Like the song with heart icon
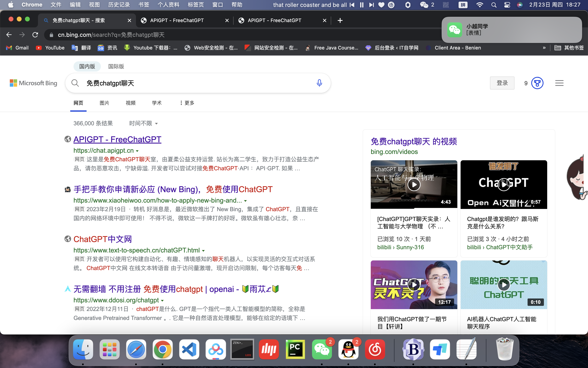 point(381,5)
